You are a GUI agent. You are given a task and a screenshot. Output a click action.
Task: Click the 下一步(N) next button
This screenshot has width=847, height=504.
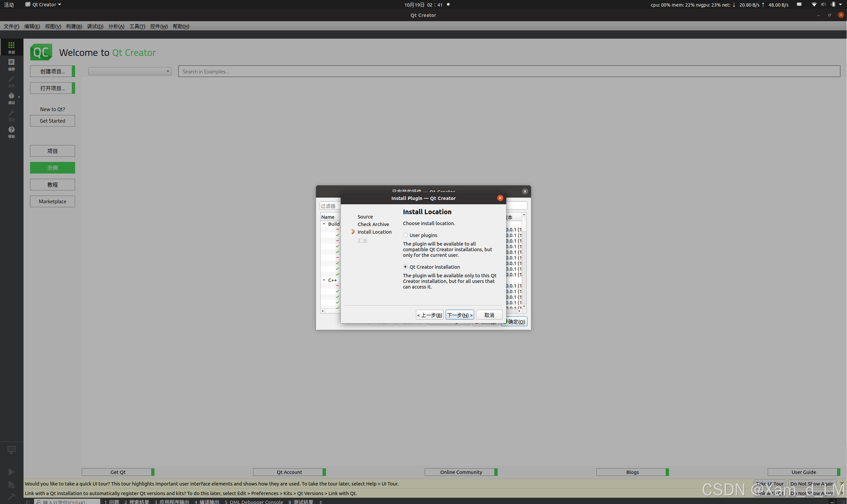tap(460, 315)
